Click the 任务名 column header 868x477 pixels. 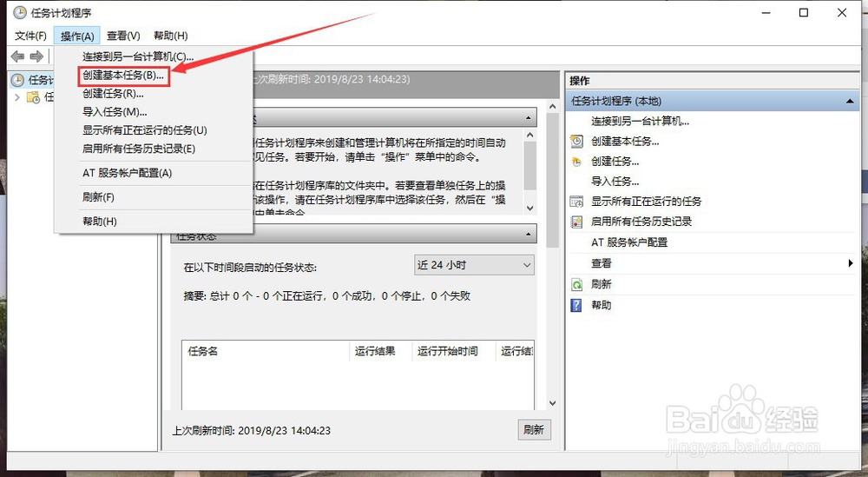click(266, 351)
